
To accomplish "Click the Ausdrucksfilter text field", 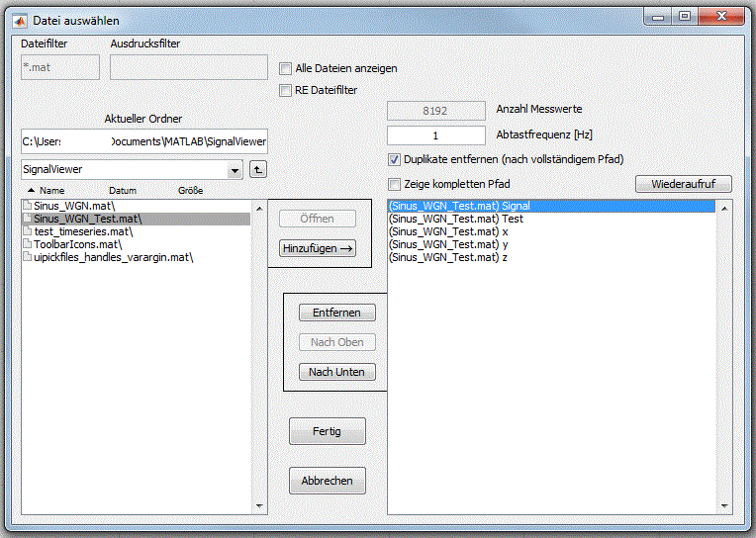I will pos(188,67).
